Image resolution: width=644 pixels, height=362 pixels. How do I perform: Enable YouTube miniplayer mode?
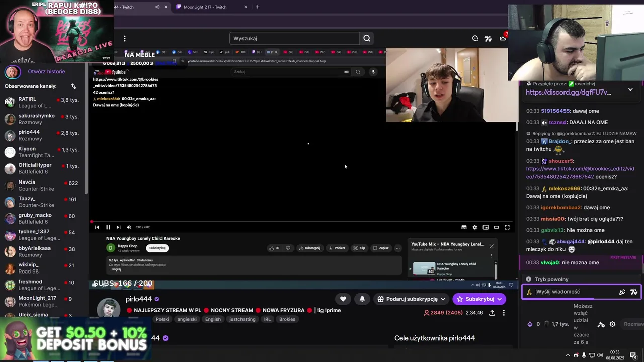(486, 227)
